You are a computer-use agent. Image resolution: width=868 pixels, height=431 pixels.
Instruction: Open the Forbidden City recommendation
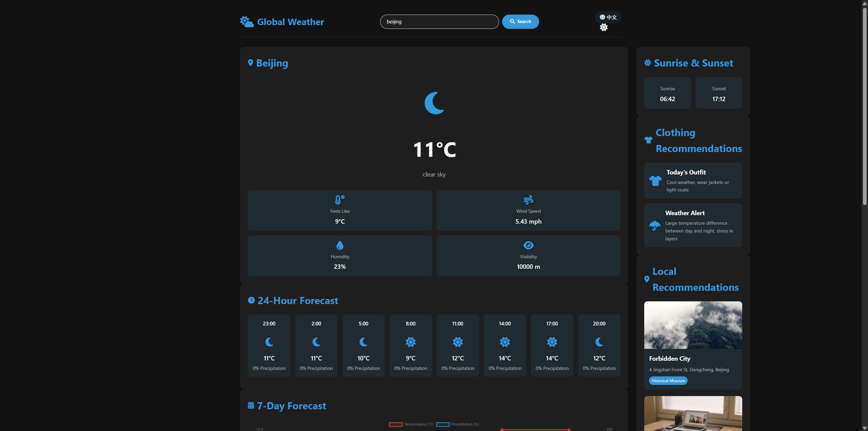693,345
